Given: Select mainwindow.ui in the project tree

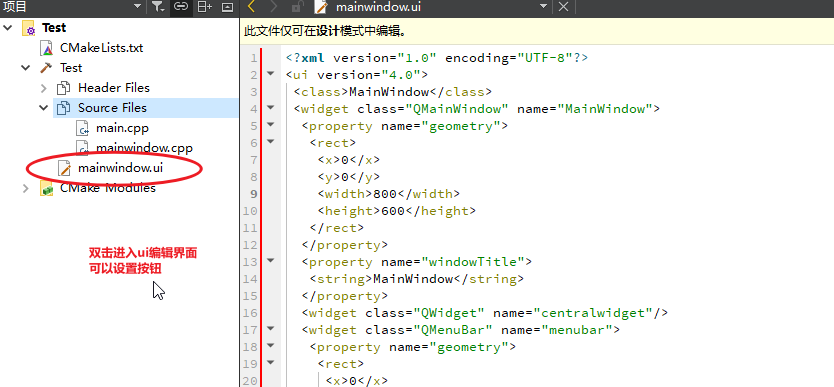Looking at the screenshot, I should 120,169.
